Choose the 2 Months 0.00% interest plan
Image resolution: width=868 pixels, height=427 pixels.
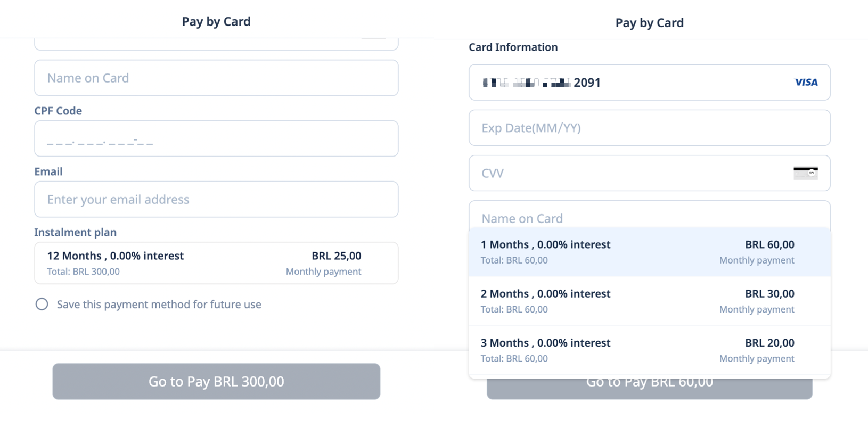649,301
